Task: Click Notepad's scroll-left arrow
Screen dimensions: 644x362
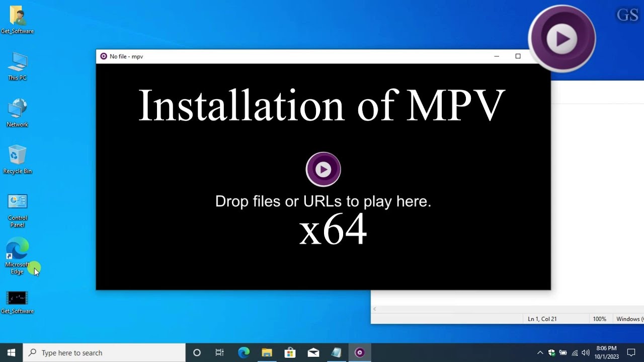Action: pyautogui.click(x=375, y=309)
